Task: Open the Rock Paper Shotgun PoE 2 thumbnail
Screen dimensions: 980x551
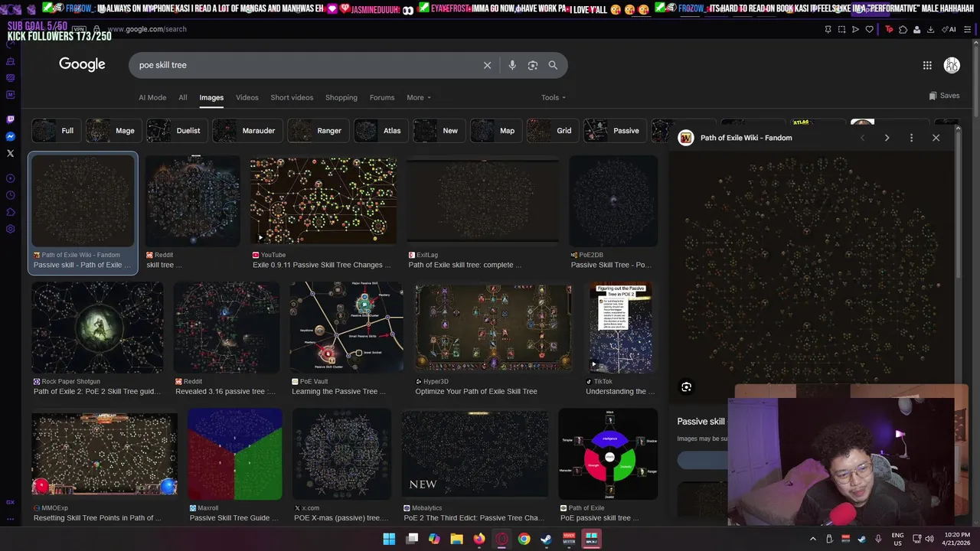Action: 97,328
